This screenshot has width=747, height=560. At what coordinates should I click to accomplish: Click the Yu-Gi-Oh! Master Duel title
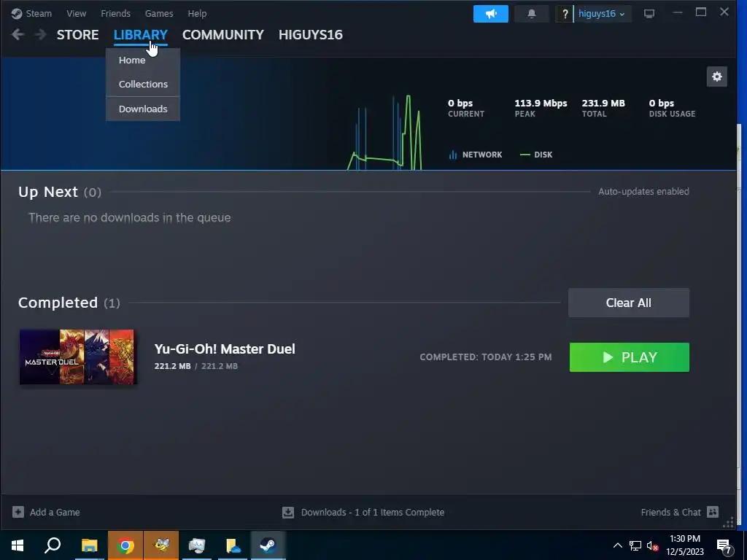pyautogui.click(x=225, y=349)
